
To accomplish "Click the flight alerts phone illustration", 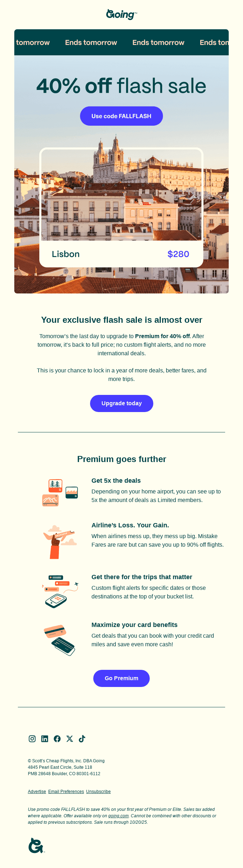I will [x=60, y=591].
